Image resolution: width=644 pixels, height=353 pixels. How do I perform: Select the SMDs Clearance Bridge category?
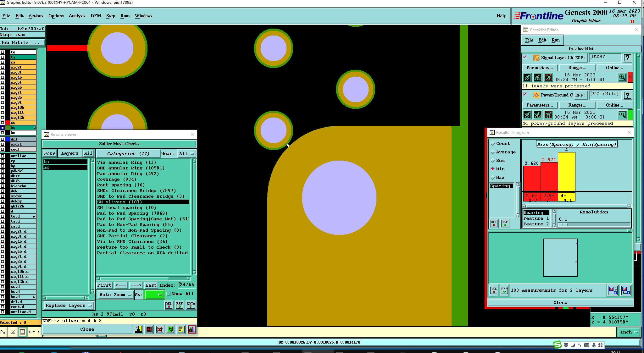[x=136, y=191]
